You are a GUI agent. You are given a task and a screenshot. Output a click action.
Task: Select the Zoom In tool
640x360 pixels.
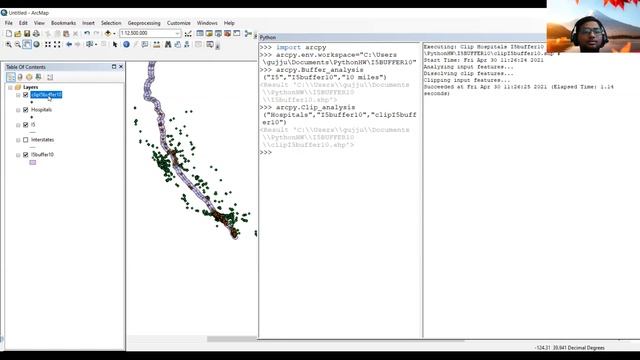(x=8, y=44)
